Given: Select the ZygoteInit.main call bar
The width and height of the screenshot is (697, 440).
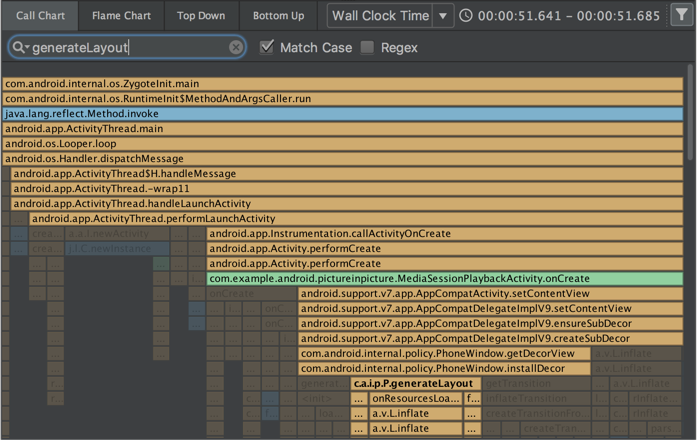Looking at the screenshot, I should (342, 84).
